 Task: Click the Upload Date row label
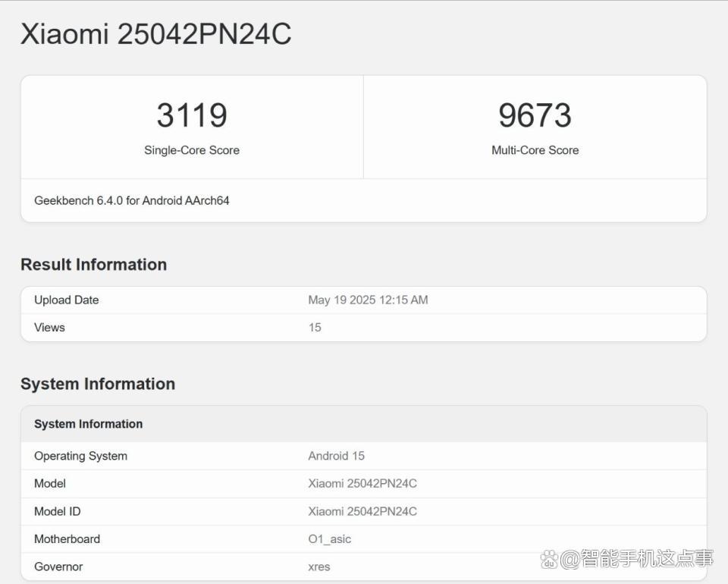pos(67,300)
